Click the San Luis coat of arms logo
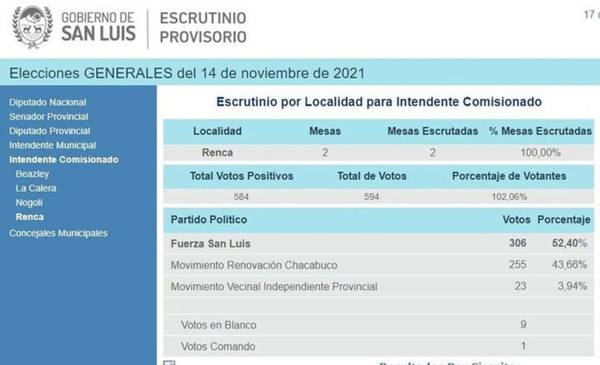Viewport: 600px width, 365px height. (x=32, y=27)
